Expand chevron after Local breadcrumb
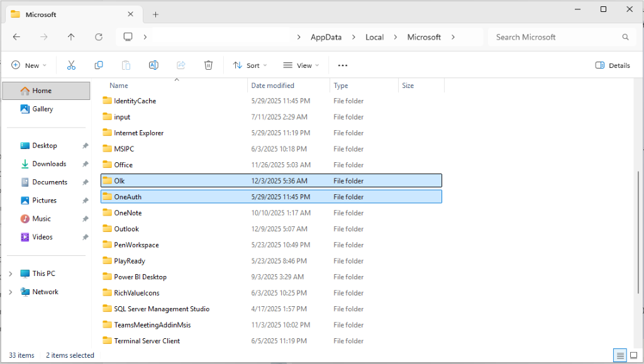This screenshot has width=644, height=364. [395, 37]
